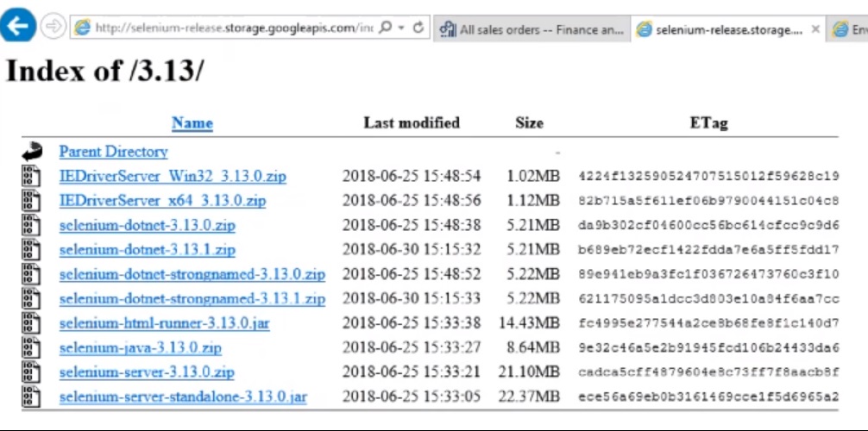This screenshot has height=431, width=868.
Task: Click ETag starting with fc4995e2
Action: pos(708,323)
